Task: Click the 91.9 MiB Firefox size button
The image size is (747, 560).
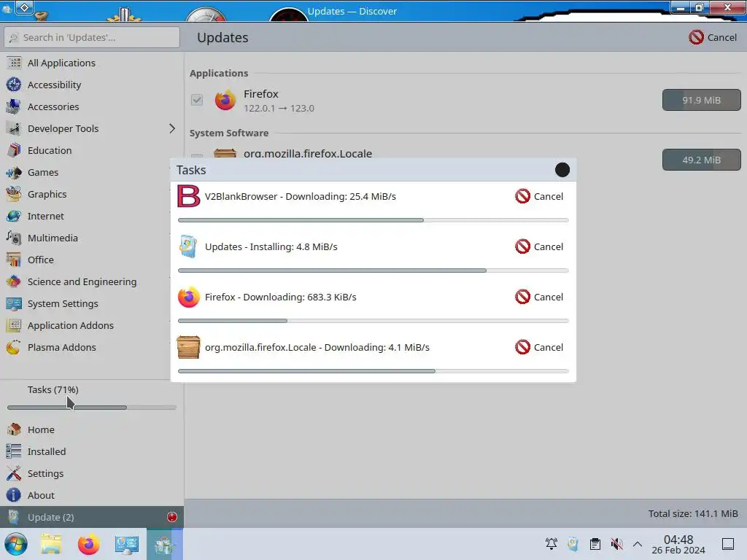Action: point(701,100)
